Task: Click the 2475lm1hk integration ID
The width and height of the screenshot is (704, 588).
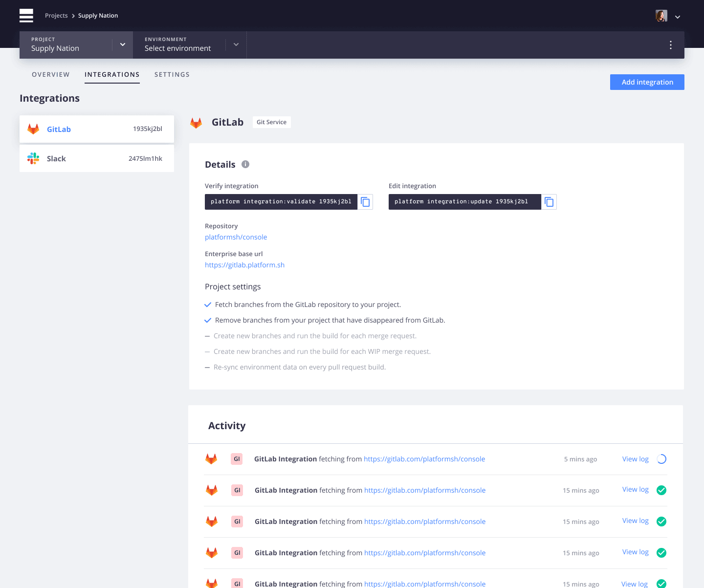Action: (145, 158)
